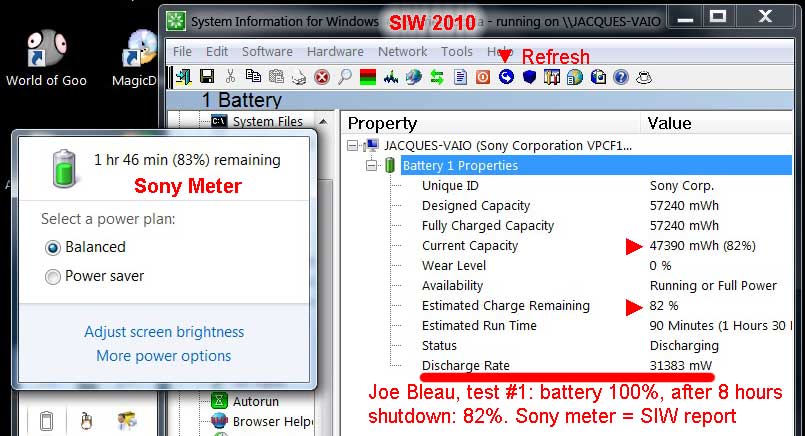805x436 pixels.
Task: Click the globe network toolbar icon
Action: tap(414, 78)
